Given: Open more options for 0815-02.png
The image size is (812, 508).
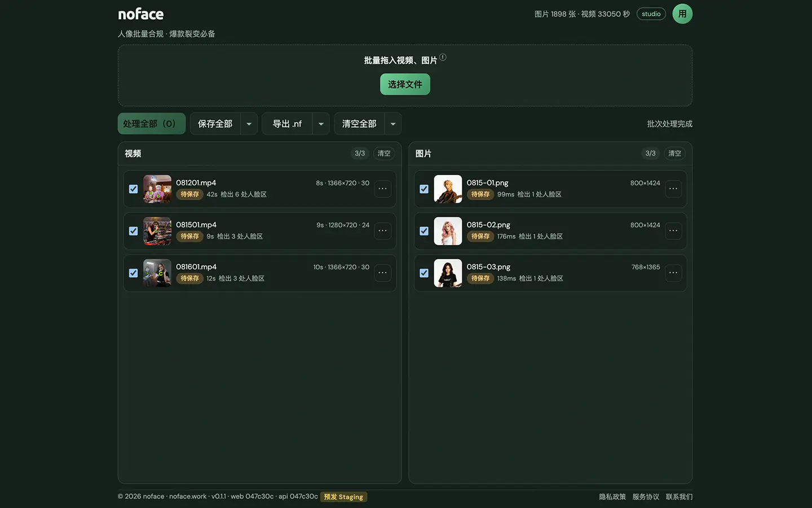Looking at the screenshot, I should pyautogui.click(x=673, y=231).
